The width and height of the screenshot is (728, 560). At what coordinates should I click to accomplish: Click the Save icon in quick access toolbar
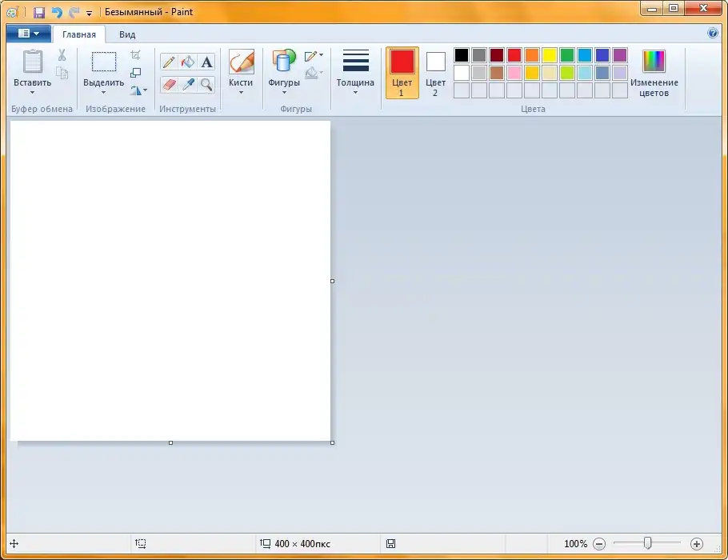[38, 12]
